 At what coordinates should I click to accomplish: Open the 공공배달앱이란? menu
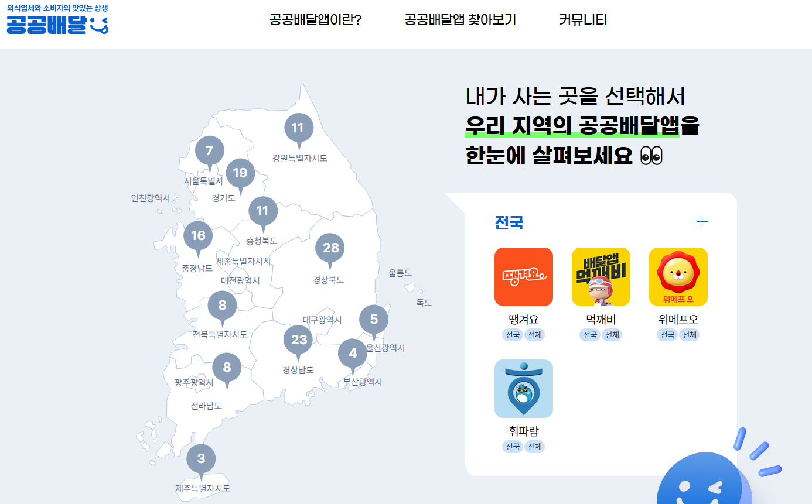tap(315, 20)
